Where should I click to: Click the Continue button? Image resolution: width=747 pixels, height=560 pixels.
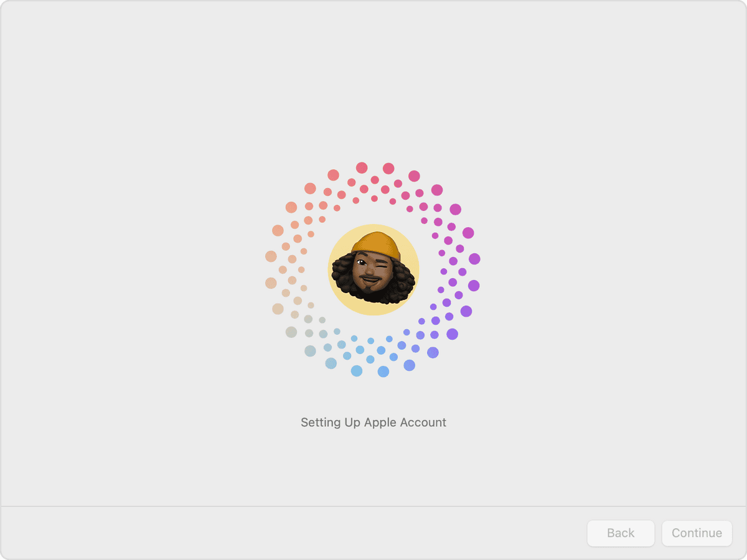697,533
